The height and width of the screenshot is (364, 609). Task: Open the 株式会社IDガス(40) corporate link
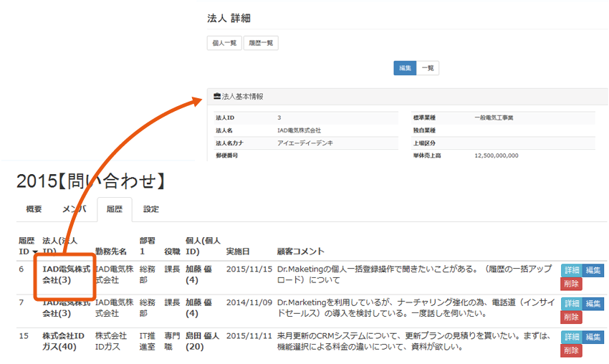pyautogui.click(x=63, y=341)
